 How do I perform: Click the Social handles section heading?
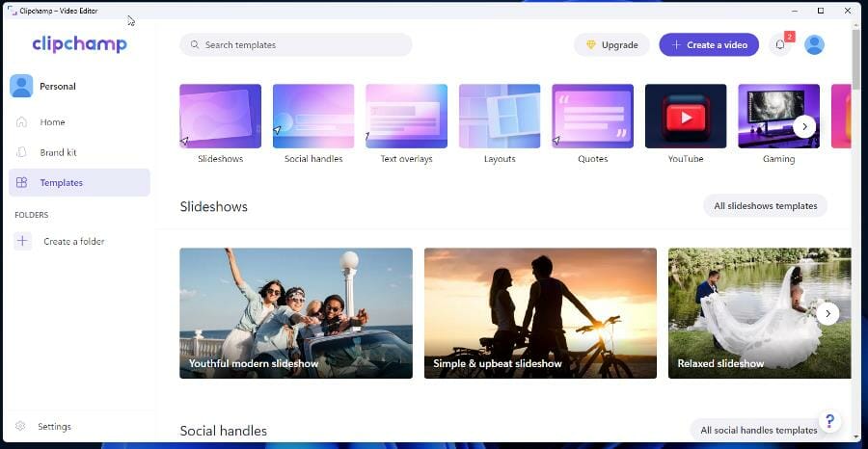[x=223, y=431]
